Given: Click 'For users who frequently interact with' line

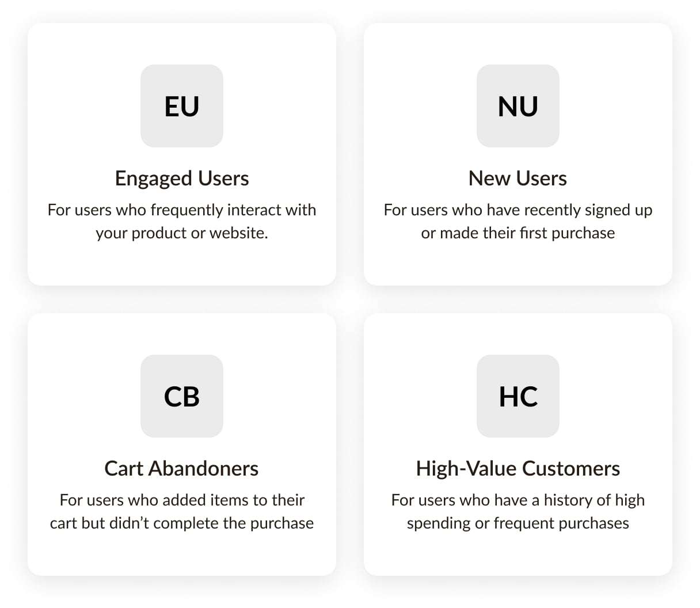Looking at the screenshot, I should point(182,210).
